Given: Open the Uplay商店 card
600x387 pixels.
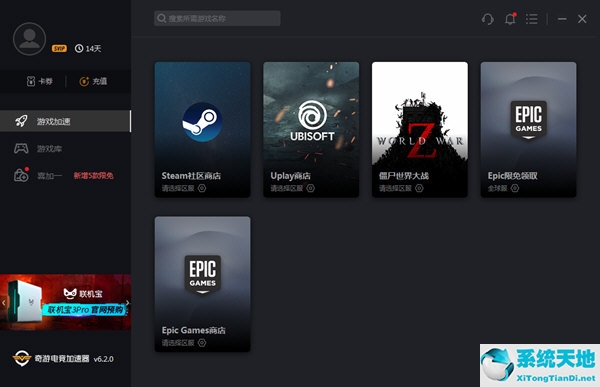Looking at the screenshot, I should (x=311, y=130).
